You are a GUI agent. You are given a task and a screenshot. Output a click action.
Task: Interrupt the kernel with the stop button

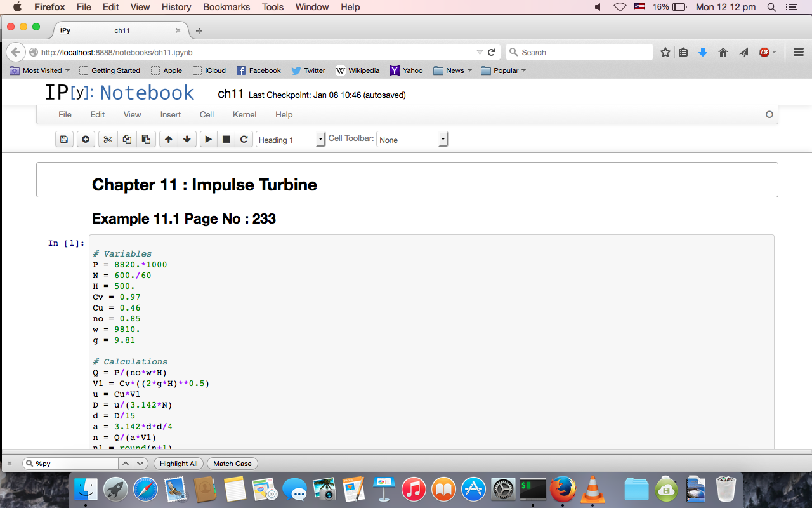[x=226, y=140]
